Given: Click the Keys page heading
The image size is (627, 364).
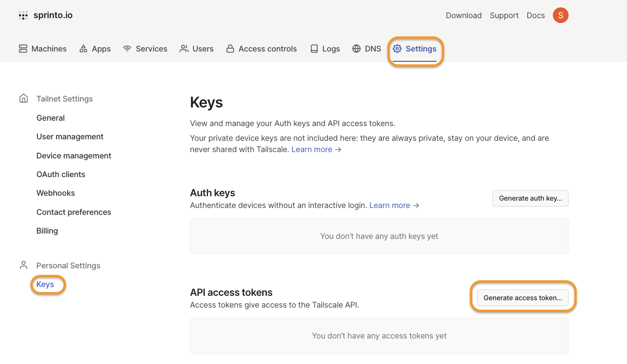Looking at the screenshot, I should 206,103.
